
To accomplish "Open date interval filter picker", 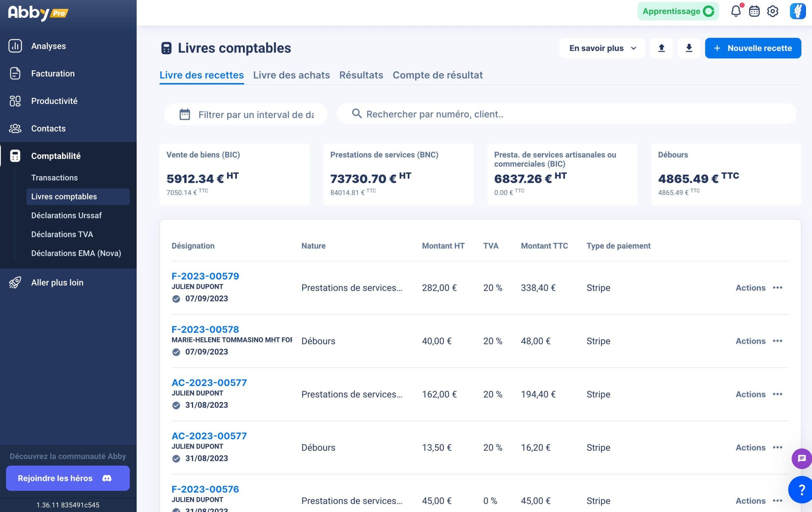I will [246, 114].
